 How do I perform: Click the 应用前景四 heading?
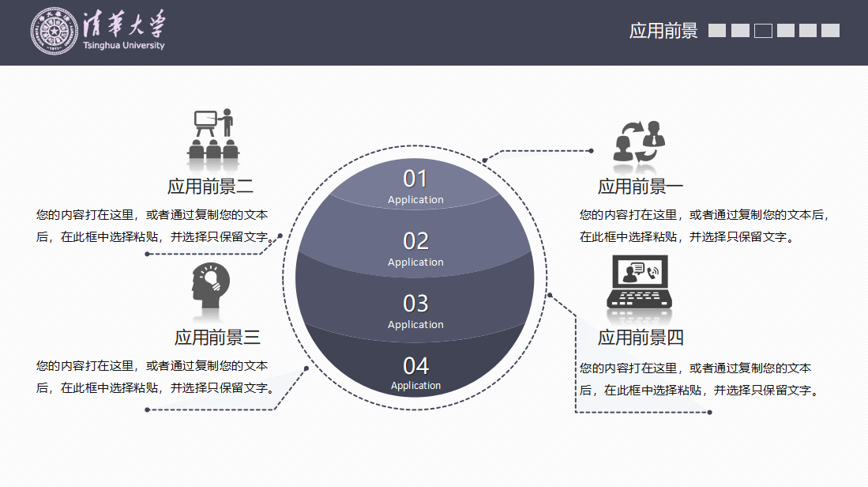tap(640, 338)
